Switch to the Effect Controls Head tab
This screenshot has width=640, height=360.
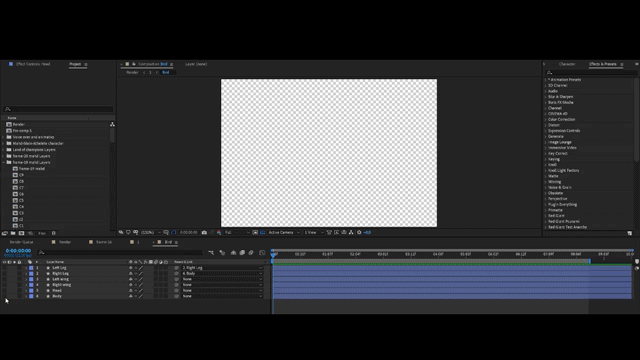[33, 64]
